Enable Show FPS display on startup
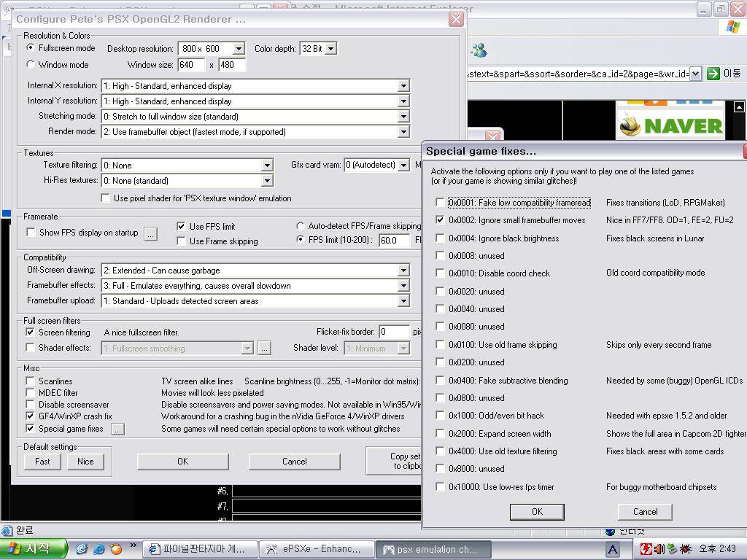The width and height of the screenshot is (747, 560). click(31, 233)
